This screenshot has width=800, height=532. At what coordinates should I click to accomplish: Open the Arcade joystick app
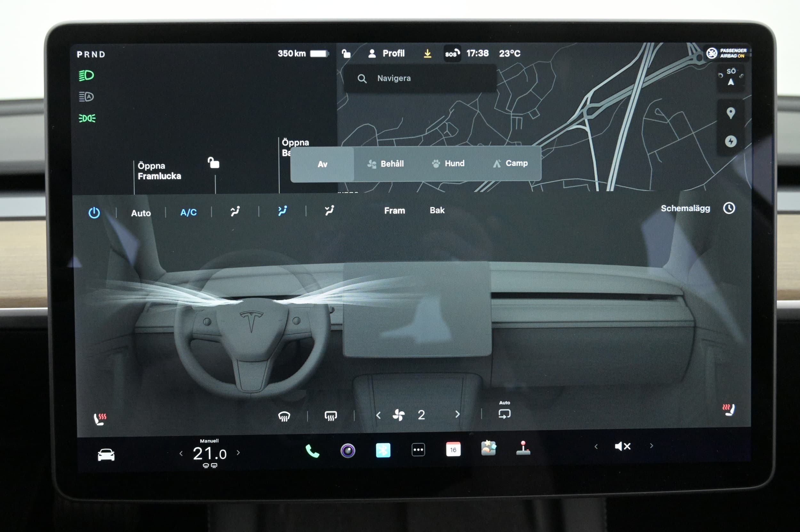point(523,448)
